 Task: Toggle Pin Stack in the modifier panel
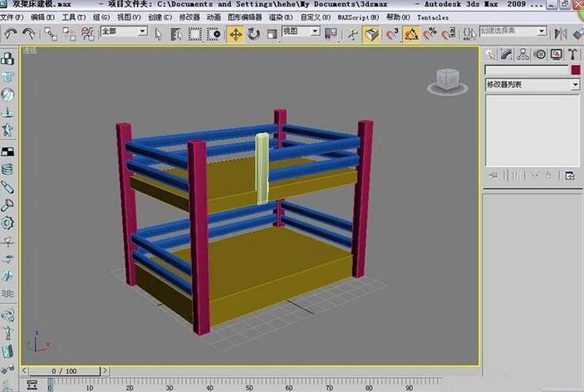[x=493, y=175]
